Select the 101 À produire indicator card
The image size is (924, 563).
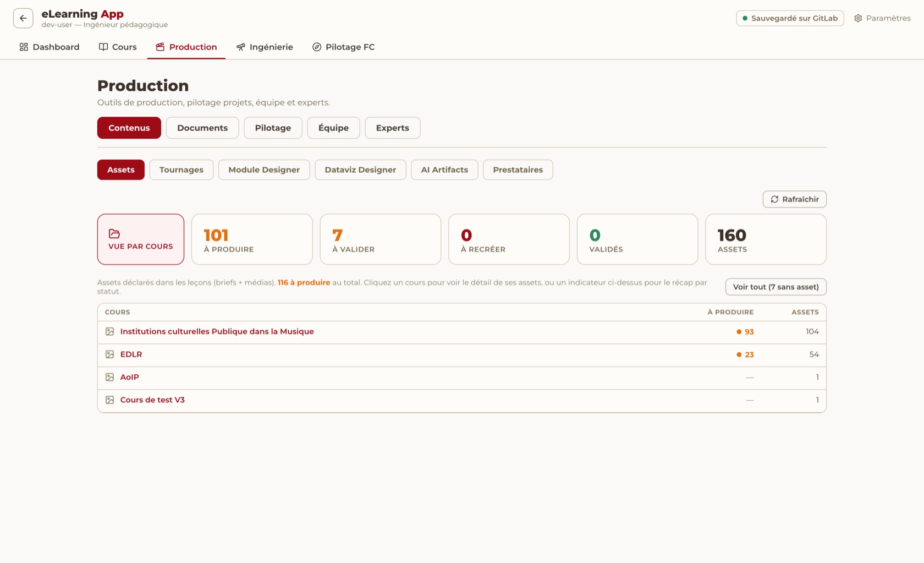[x=252, y=239]
